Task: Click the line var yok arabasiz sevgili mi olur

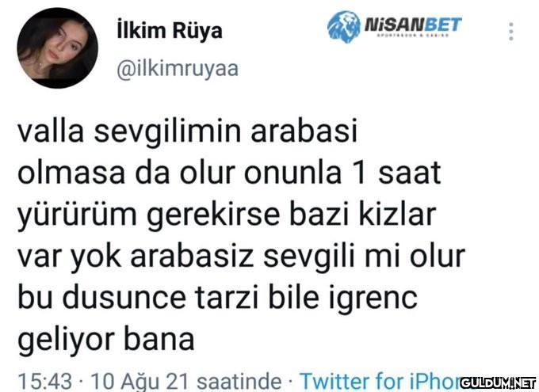Action: [x=241, y=257]
